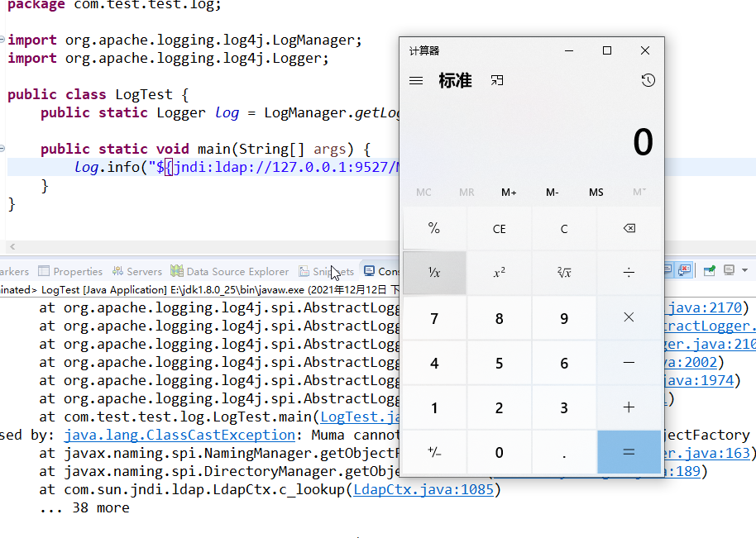Open the LdapCtx.java:1085 stack trace link
The width and height of the screenshot is (756, 538).
coord(423,489)
